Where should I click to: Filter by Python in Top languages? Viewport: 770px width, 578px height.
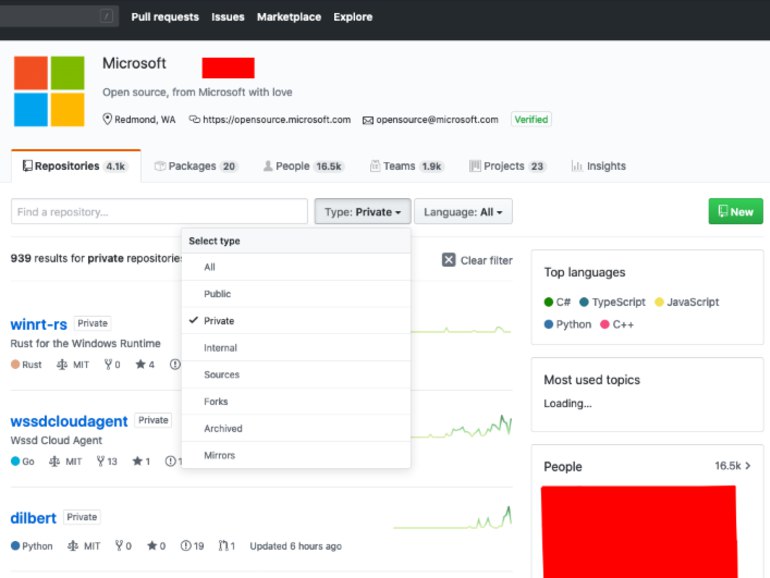[568, 324]
